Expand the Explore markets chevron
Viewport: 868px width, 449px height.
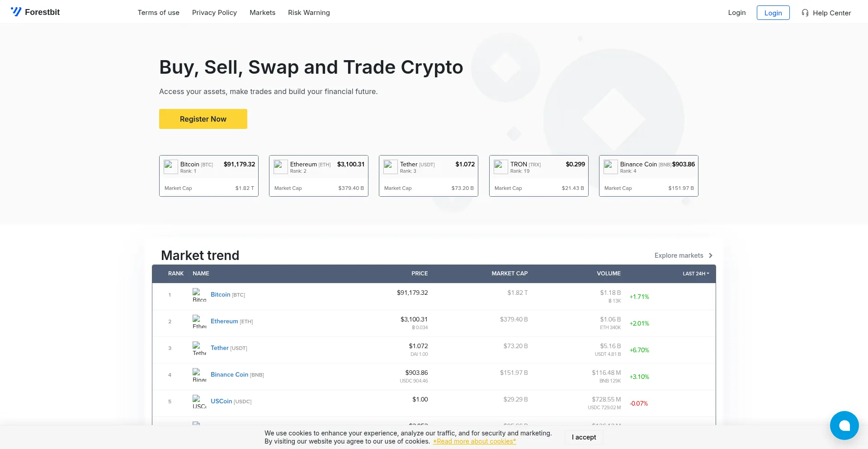[x=710, y=255]
